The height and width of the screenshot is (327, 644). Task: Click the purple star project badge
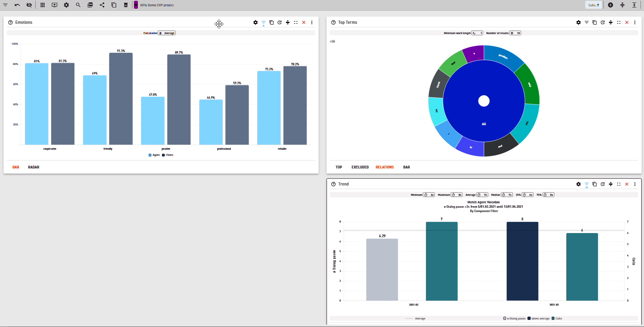coord(136,5)
